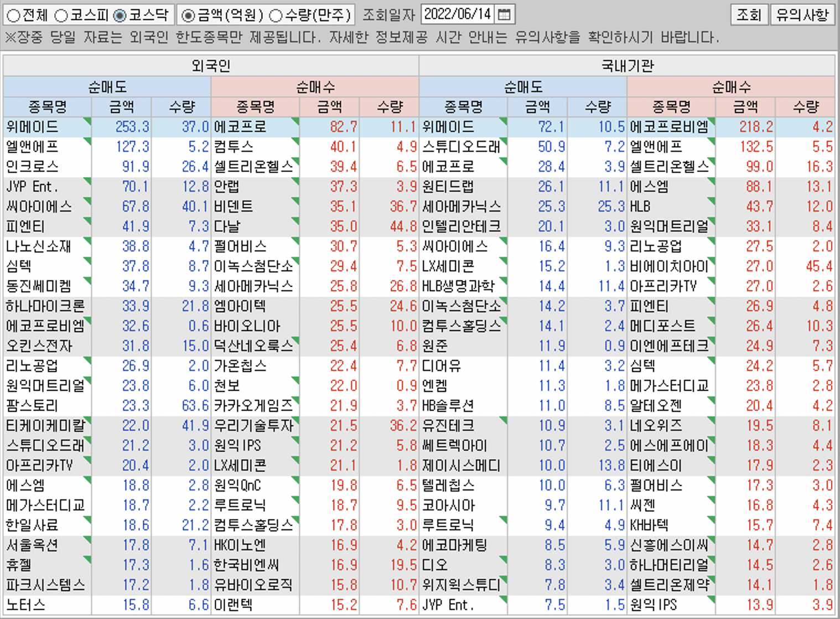This screenshot has width=840, height=619.
Task: Select KH바텍 stock name
Action: [650, 525]
